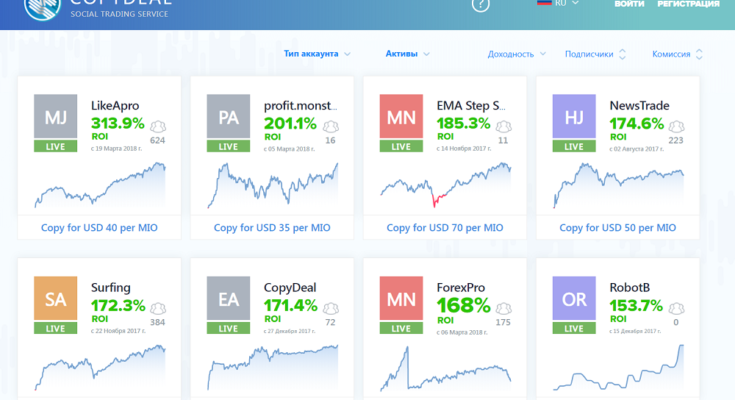Click the LIVE badge on profit.monst card
This screenshot has width=735, height=400.
pyautogui.click(x=227, y=146)
